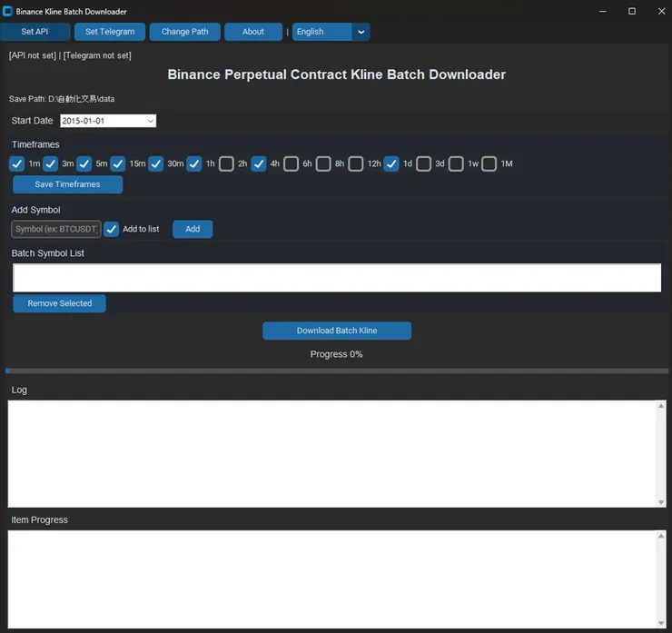Click the 'Progress 0%' label
This screenshot has width=672, height=633.
(x=336, y=354)
